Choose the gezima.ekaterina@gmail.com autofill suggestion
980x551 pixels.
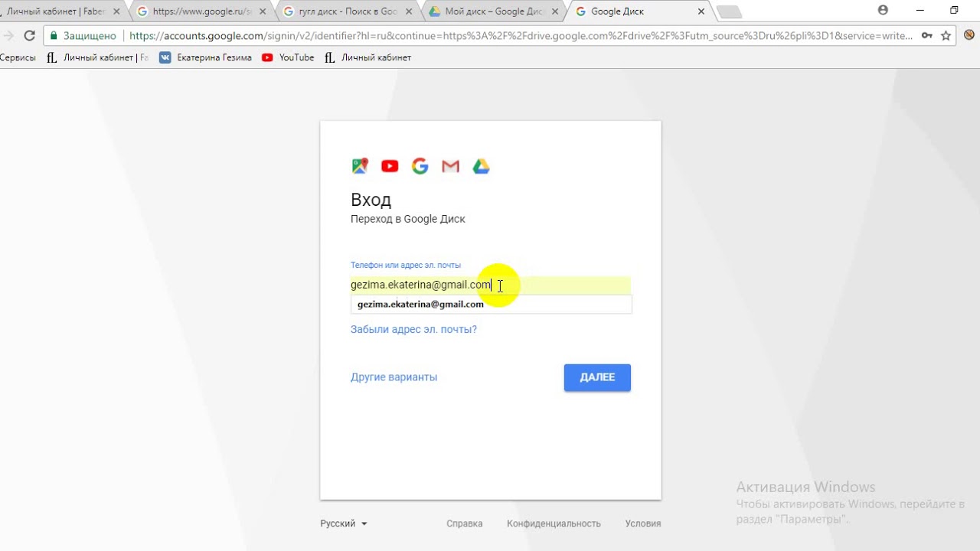(x=491, y=304)
